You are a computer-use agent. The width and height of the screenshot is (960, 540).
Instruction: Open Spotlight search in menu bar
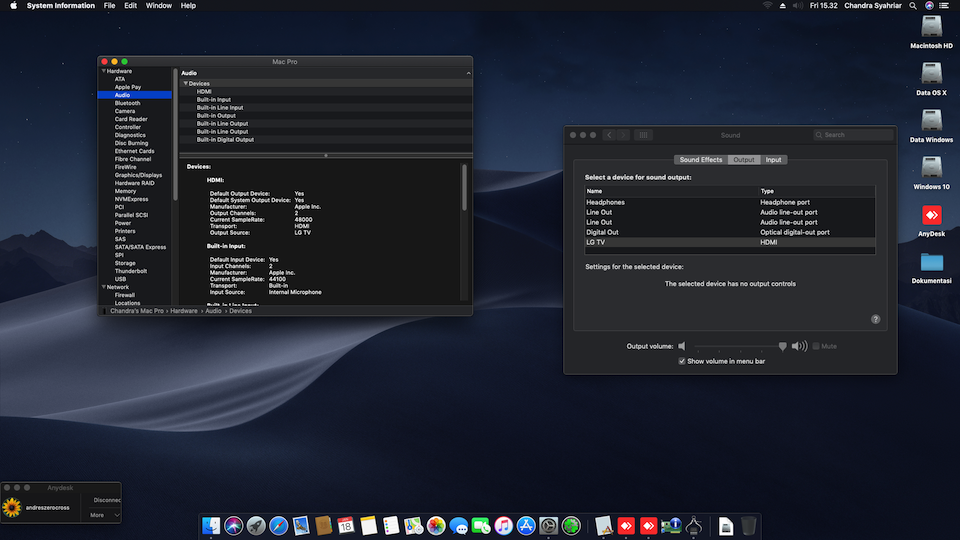tap(913, 6)
